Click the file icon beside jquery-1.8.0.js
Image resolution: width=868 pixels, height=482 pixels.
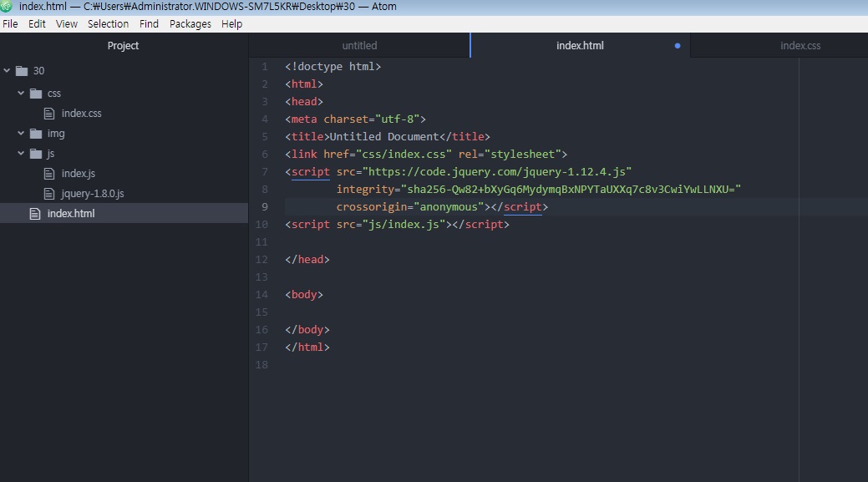click(49, 194)
